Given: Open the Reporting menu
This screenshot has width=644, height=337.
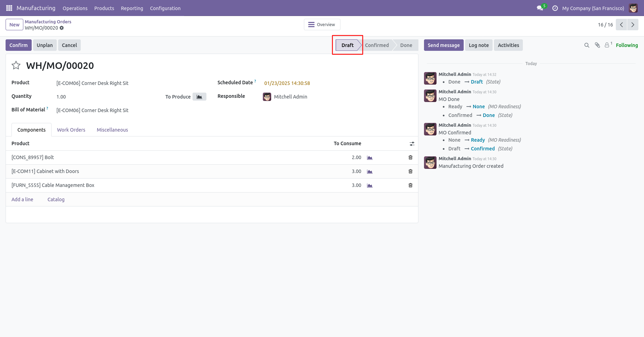Looking at the screenshot, I should point(132,8).
